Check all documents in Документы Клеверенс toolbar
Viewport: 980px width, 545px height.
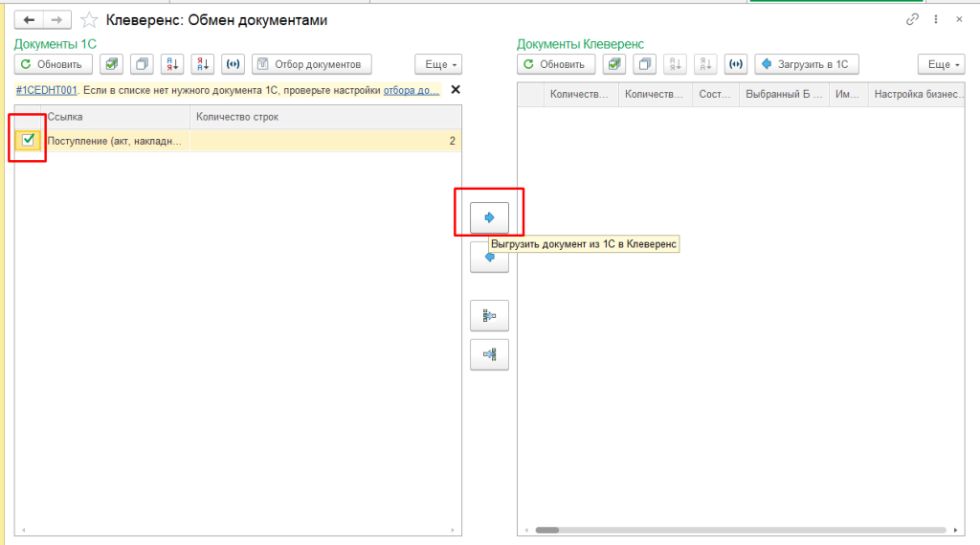[x=615, y=64]
